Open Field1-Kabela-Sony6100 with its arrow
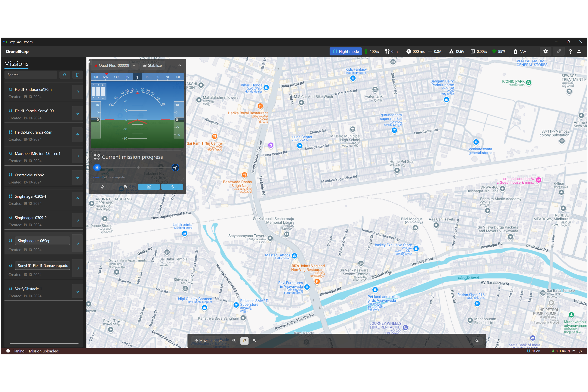 coord(78,113)
